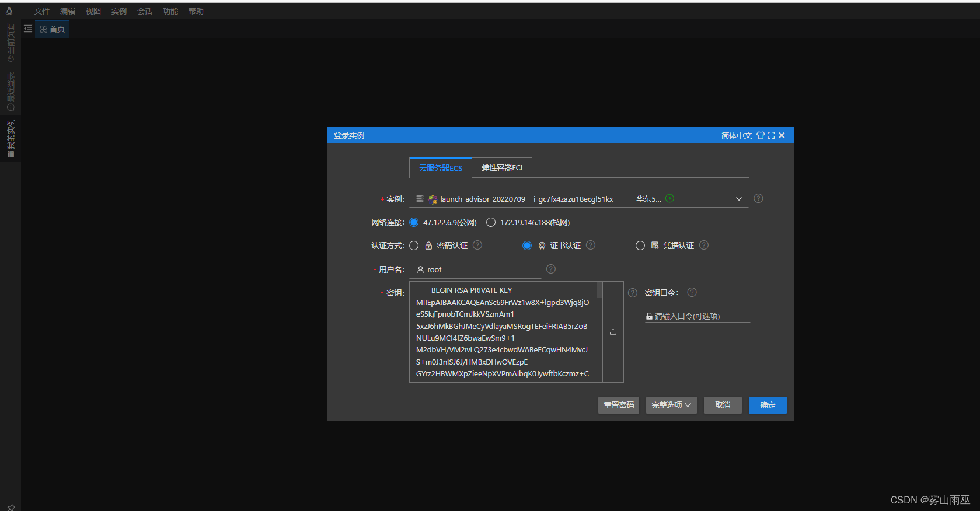Viewport: 980px width, 511px height.
Task: Open the 我的实例 vertical sidebar panel
Action: (x=11, y=138)
